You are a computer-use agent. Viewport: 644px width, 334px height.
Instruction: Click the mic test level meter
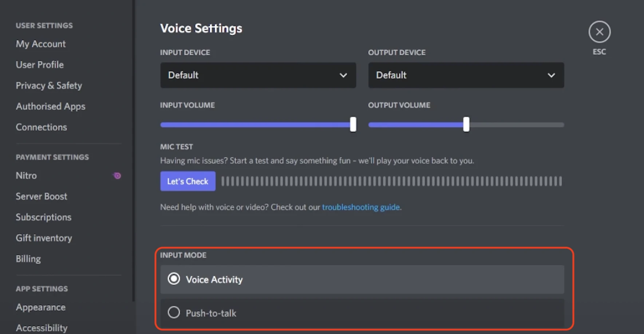(391, 181)
